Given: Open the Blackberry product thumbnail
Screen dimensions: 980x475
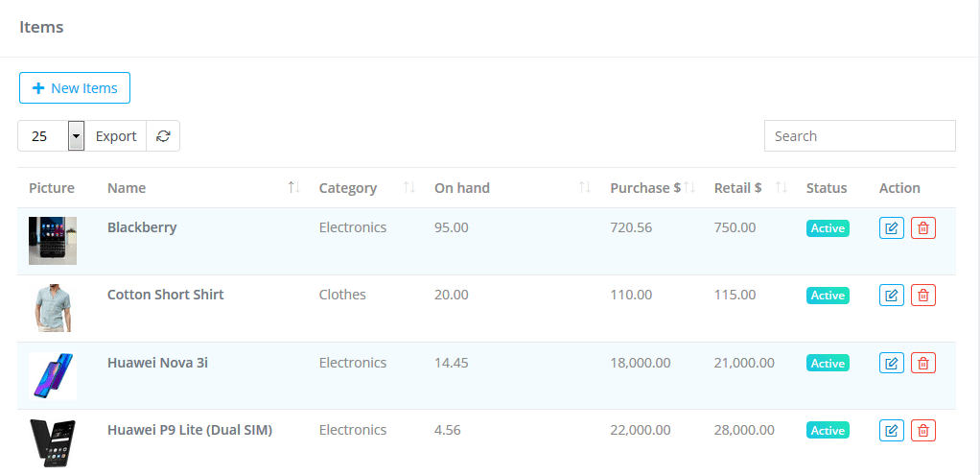Looking at the screenshot, I should [x=53, y=241].
